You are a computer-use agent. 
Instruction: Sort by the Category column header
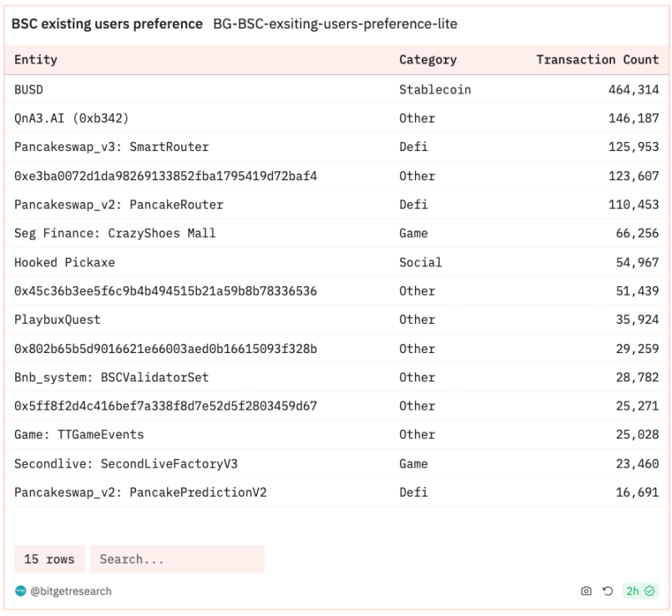point(427,60)
